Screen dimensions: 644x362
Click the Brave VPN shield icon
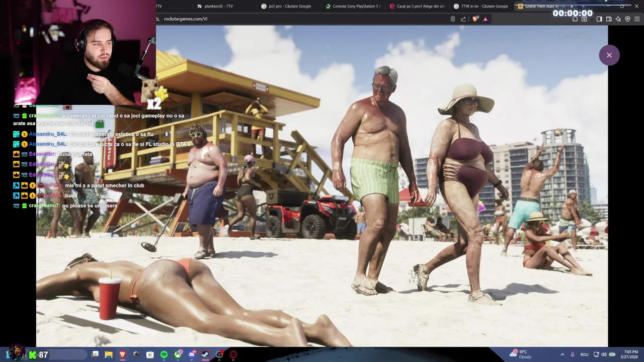click(627, 19)
